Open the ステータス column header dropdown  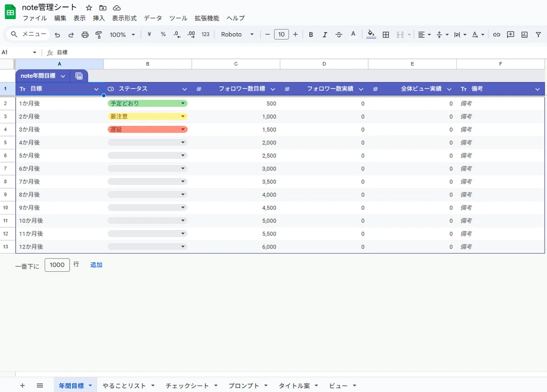pos(185,89)
